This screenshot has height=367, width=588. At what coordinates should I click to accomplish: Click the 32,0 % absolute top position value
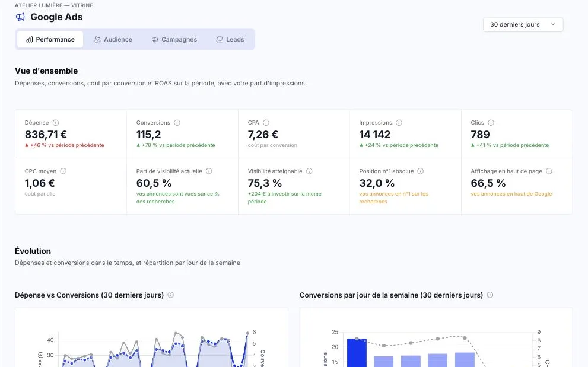click(x=377, y=183)
